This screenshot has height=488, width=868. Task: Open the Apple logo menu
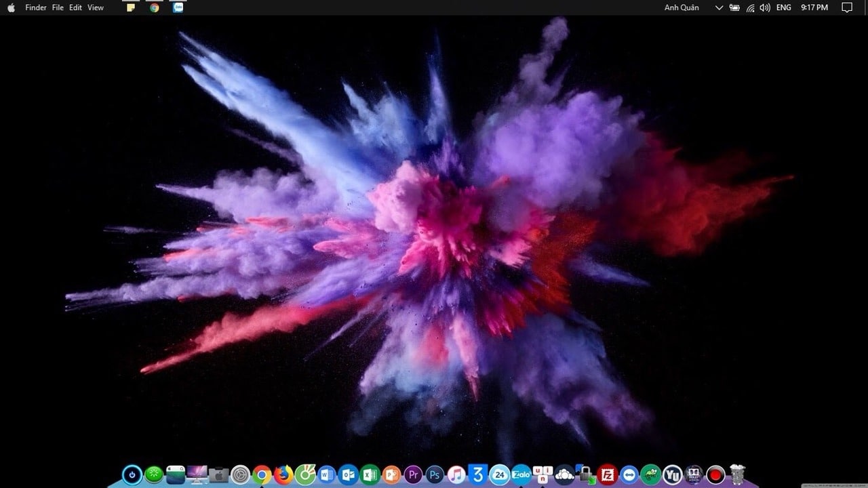point(11,7)
